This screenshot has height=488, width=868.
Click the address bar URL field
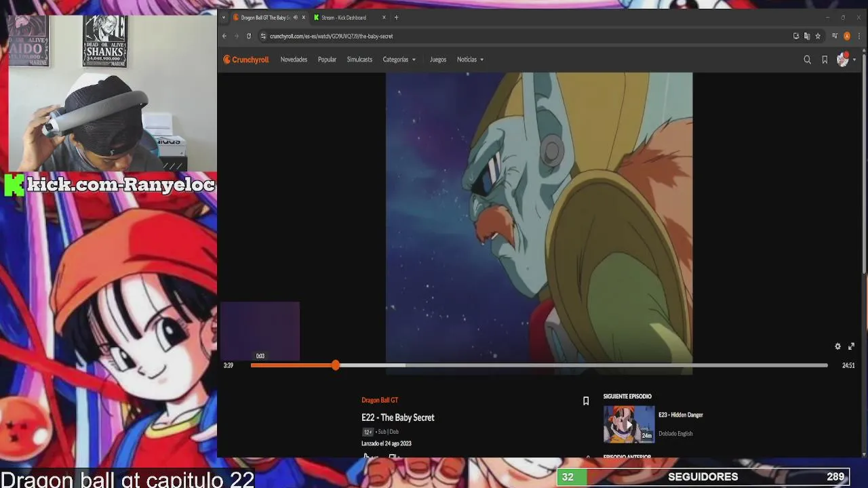[526, 36]
